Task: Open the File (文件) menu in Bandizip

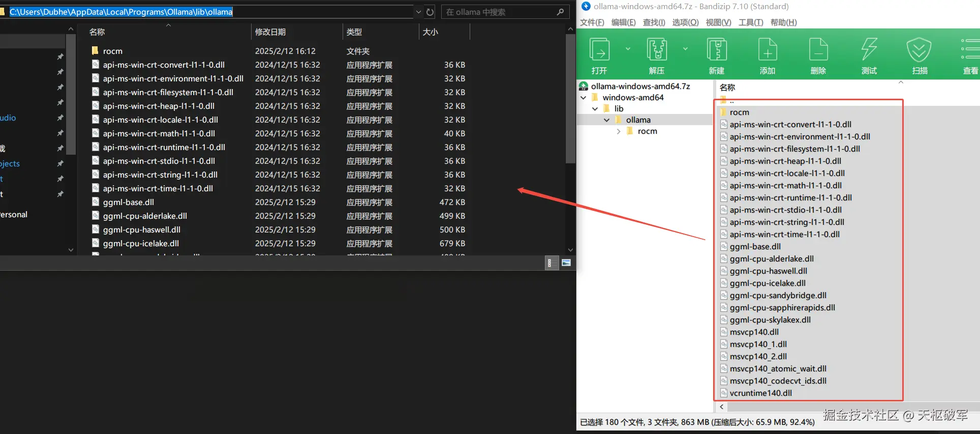Action: click(x=592, y=22)
